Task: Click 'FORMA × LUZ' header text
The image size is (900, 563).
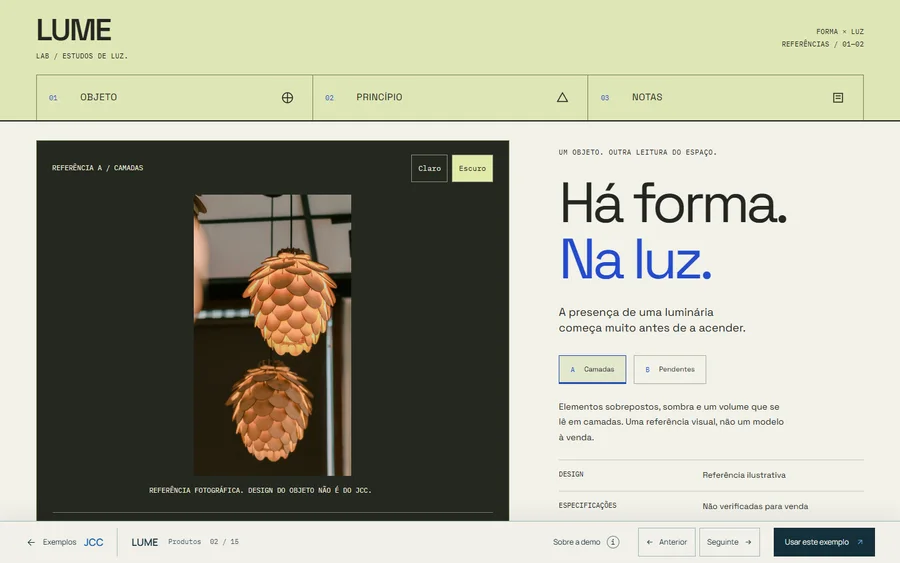Action: point(840,32)
